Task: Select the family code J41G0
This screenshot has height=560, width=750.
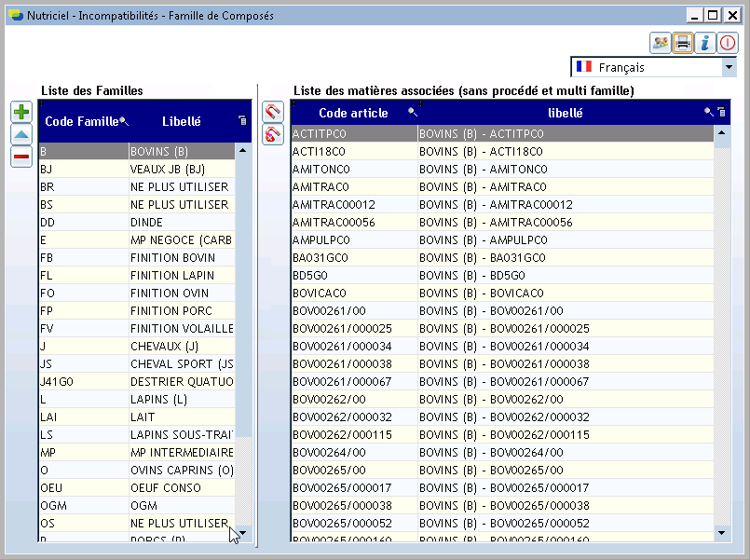Action: (84, 382)
